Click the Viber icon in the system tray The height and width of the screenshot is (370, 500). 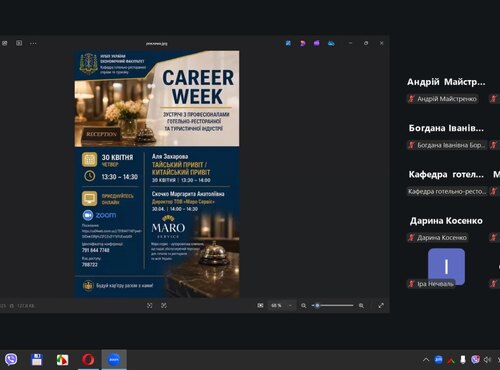[475, 360]
